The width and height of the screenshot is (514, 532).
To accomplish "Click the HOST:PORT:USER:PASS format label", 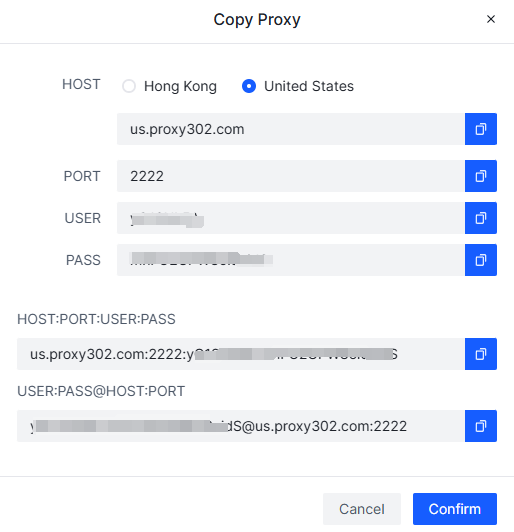I will 96,319.
